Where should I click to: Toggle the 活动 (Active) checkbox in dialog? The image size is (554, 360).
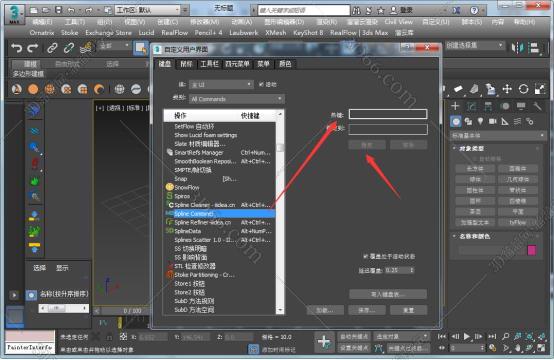point(261,84)
